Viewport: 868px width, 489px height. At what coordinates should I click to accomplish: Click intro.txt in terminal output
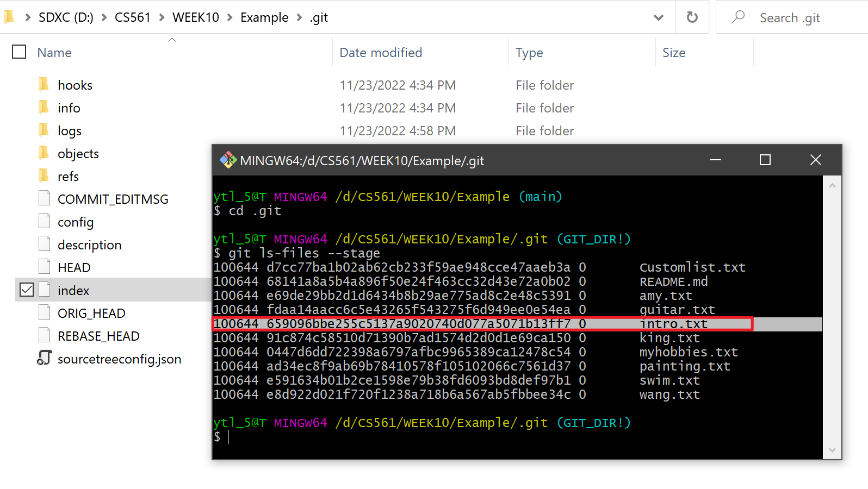coord(673,324)
